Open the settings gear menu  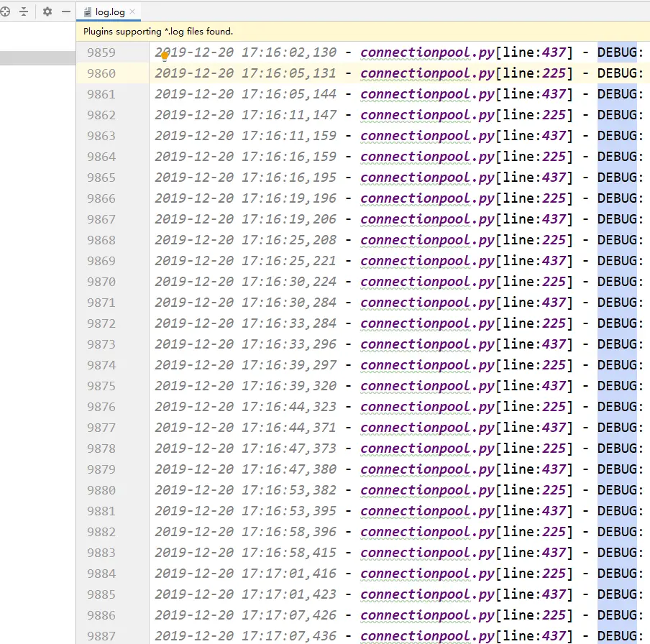pos(47,11)
